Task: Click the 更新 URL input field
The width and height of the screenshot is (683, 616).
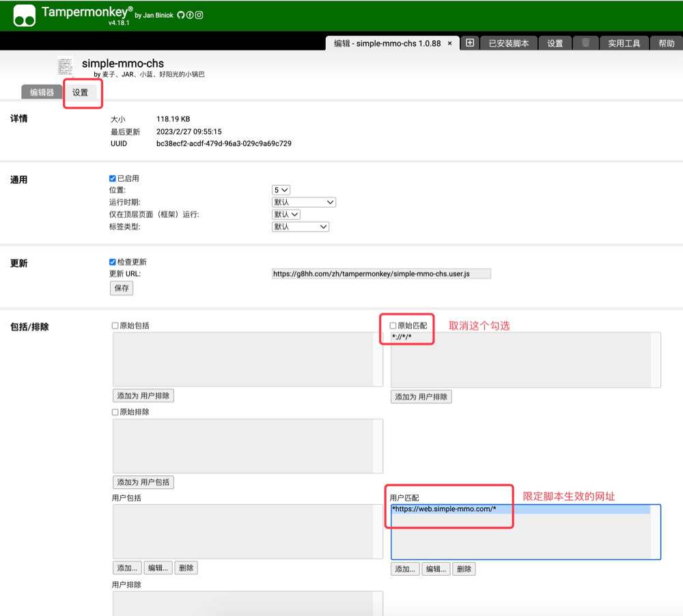Action: pyautogui.click(x=381, y=274)
